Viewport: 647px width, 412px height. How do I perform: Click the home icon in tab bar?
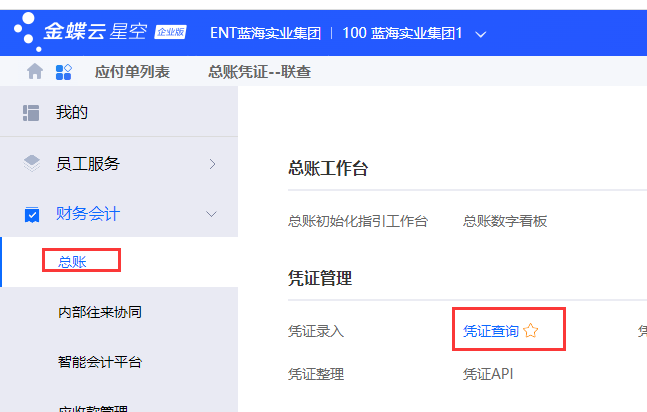(x=35, y=71)
